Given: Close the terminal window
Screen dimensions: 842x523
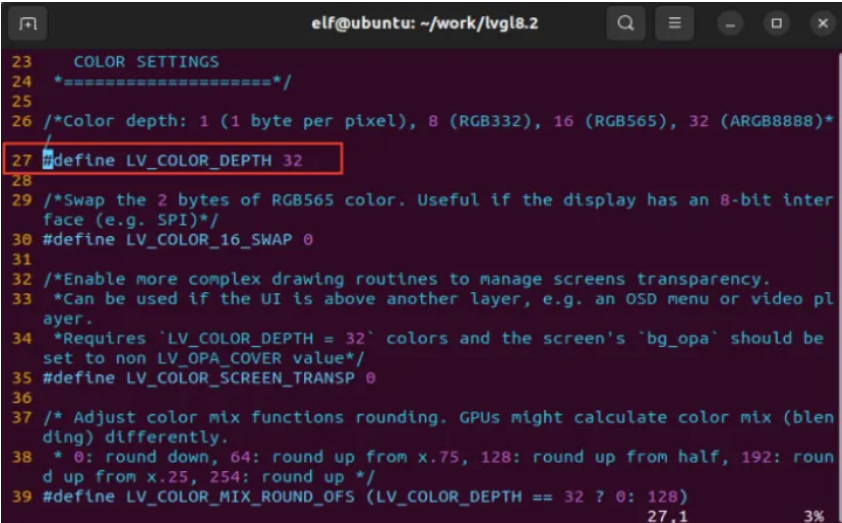Looking at the screenshot, I should pos(820,22).
